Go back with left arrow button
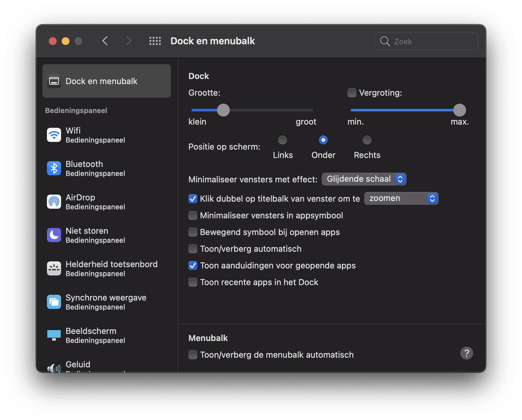The width and height of the screenshot is (522, 420). click(x=105, y=41)
